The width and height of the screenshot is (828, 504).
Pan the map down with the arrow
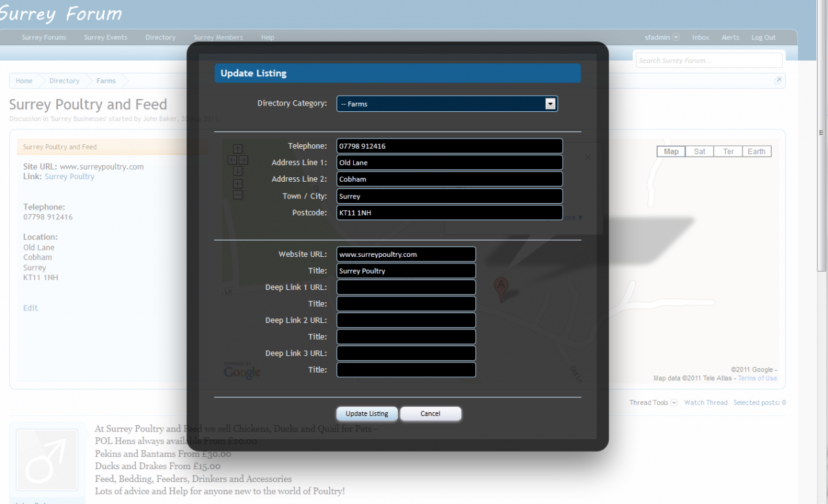point(237,171)
